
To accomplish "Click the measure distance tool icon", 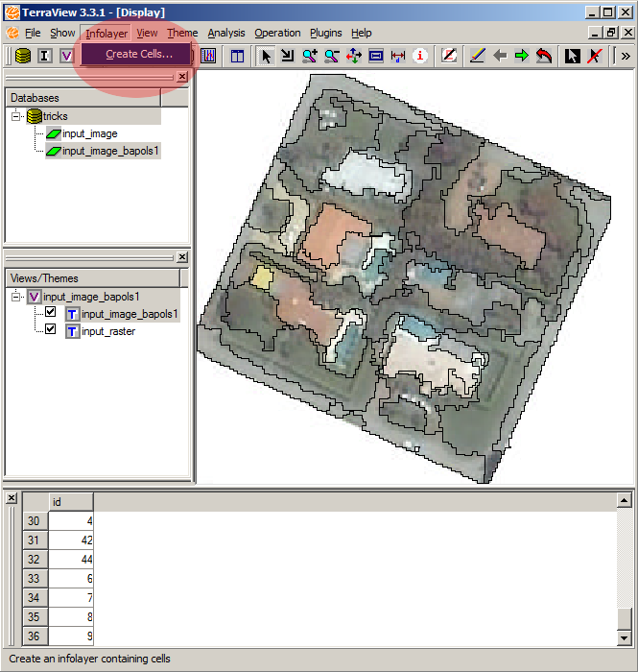I will click(397, 56).
